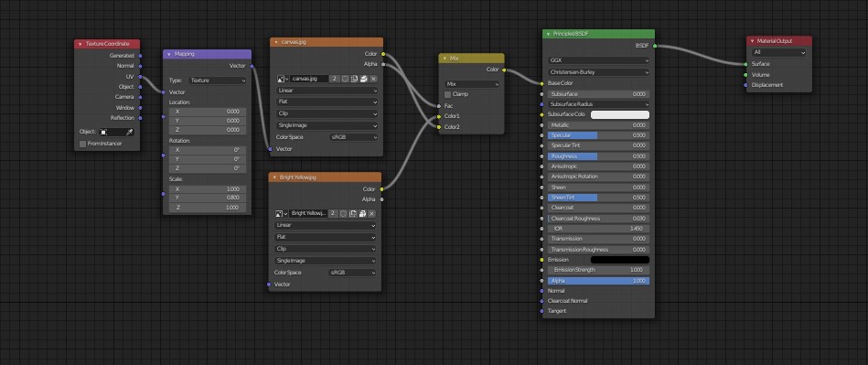Toggle fake user shield in canvas.jpg node
This screenshot has width=868, height=365.
tap(345, 79)
